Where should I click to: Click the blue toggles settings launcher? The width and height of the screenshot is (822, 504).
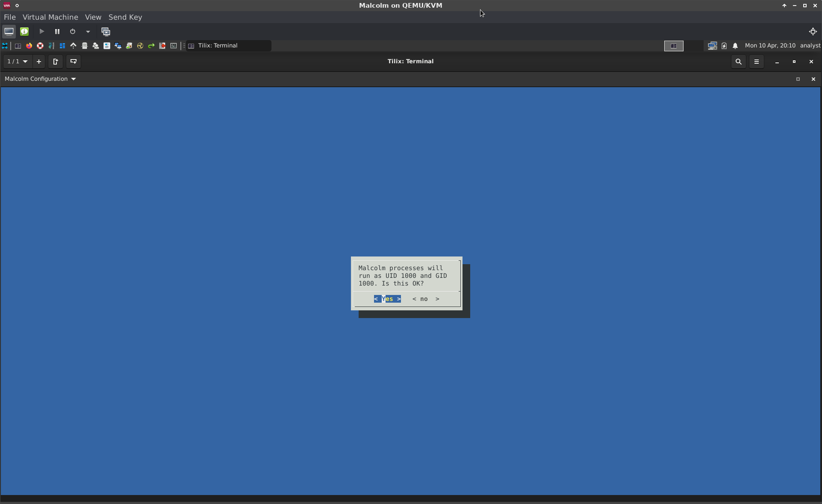pyautogui.click(x=107, y=46)
